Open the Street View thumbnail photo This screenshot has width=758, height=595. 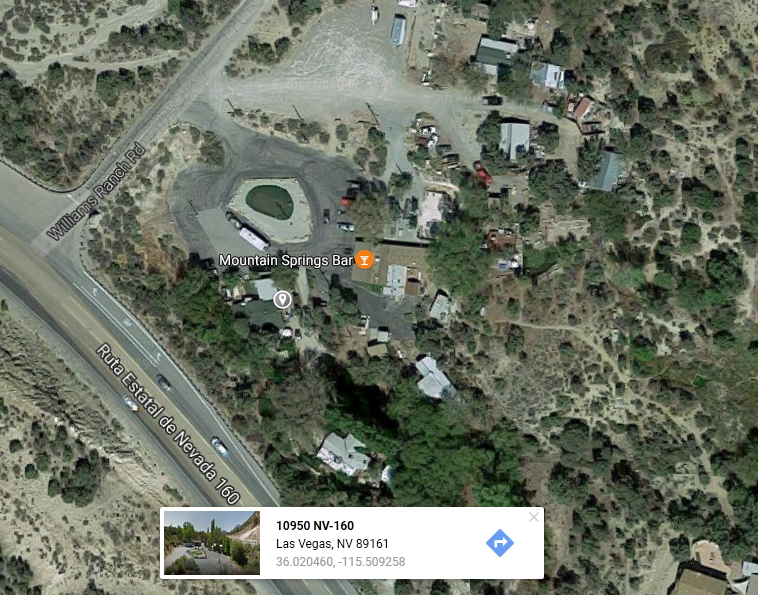(x=212, y=543)
